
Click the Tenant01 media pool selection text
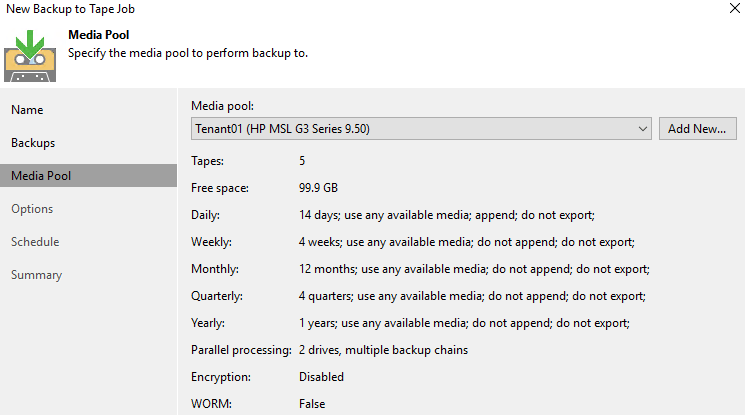pos(282,129)
